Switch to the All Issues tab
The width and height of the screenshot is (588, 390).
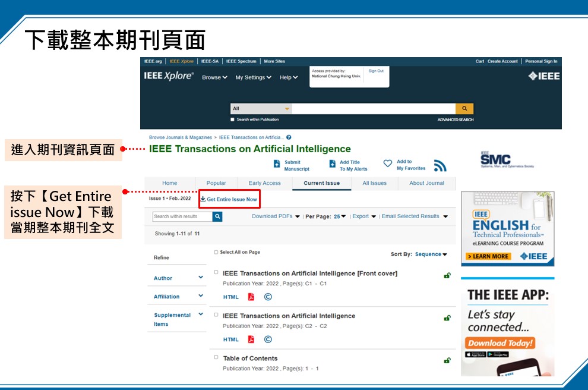click(374, 183)
